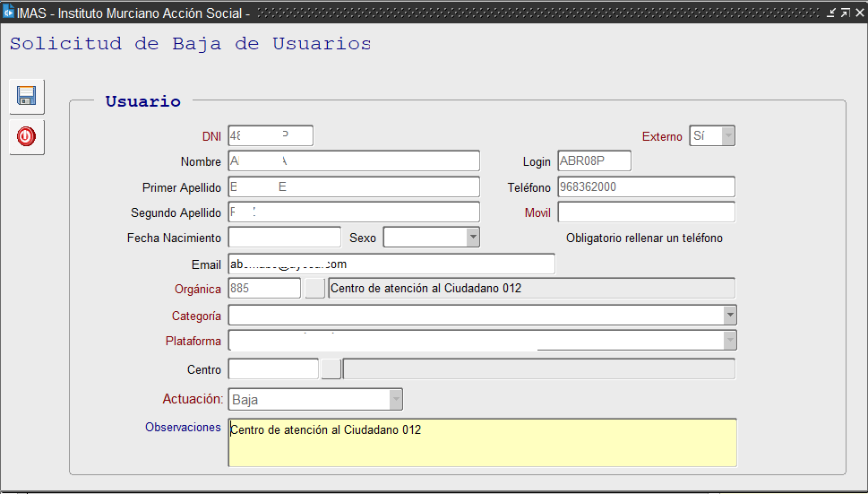
Task: Focus the Nombre text field
Action: pyautogui.click(x=354, y=161)
